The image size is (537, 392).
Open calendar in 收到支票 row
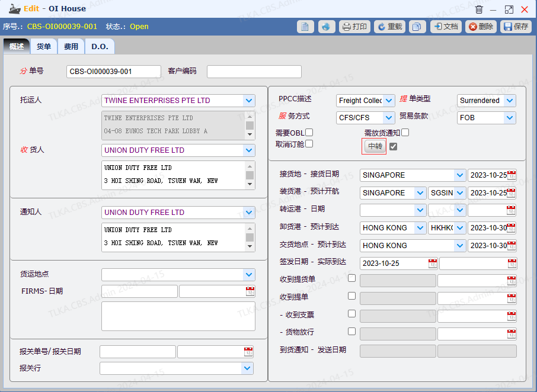pos(512,316)
